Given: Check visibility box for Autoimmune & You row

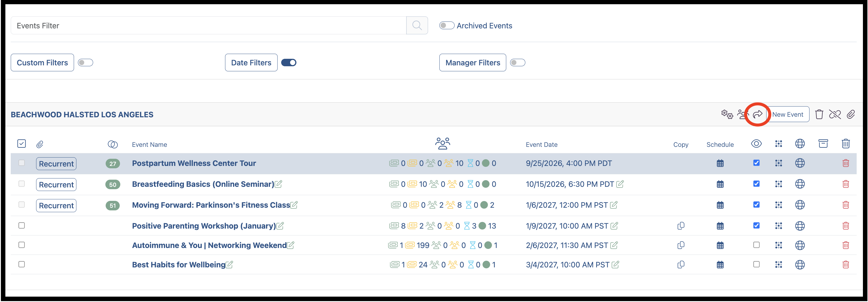Looking at the screenshot, I should point(756,245).
